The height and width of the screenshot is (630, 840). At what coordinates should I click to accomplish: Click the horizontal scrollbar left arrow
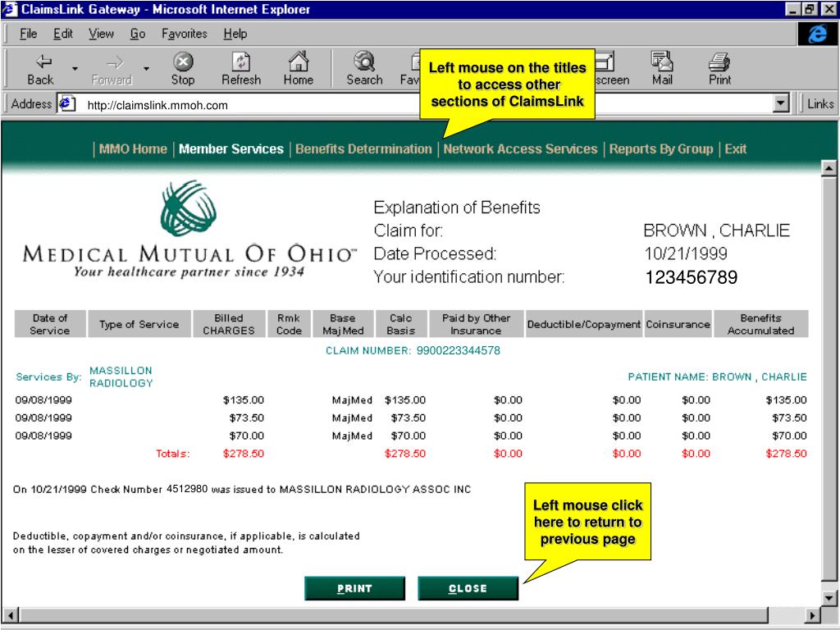pyautogui.click(x=11, y=615)
